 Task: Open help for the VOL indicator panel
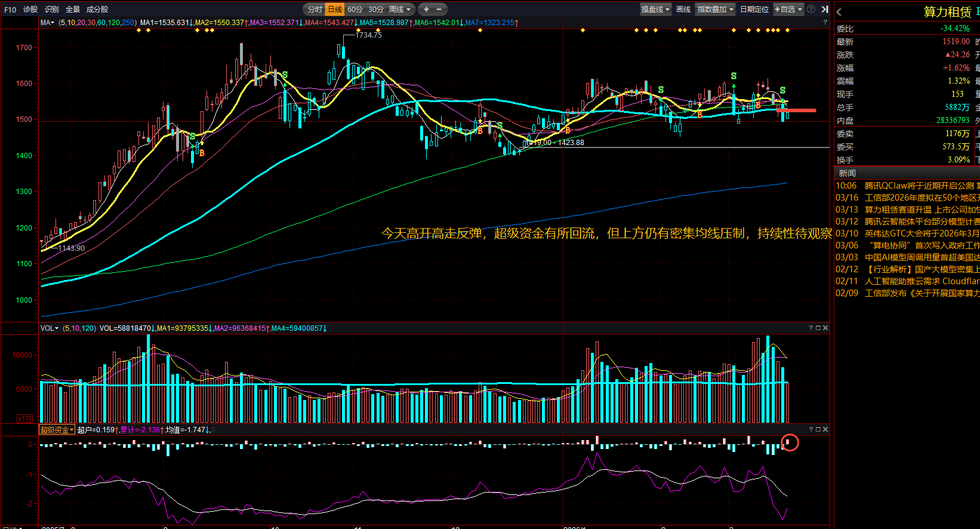tap(810, 328)
